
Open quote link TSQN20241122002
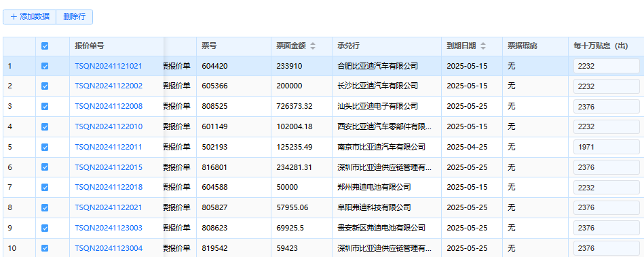coord(109,86)
